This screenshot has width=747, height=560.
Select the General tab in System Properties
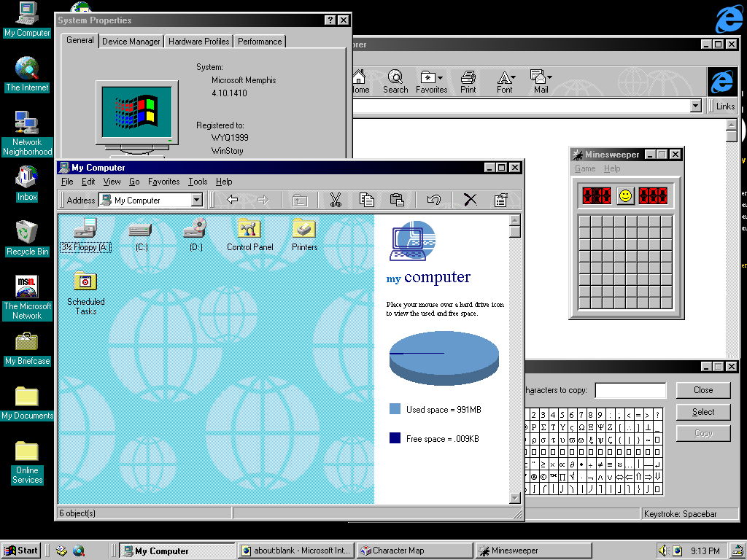(80, 40)
